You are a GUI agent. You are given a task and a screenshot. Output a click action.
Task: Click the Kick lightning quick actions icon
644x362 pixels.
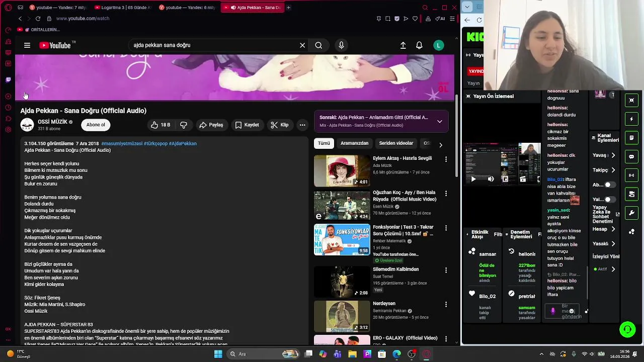631,119
